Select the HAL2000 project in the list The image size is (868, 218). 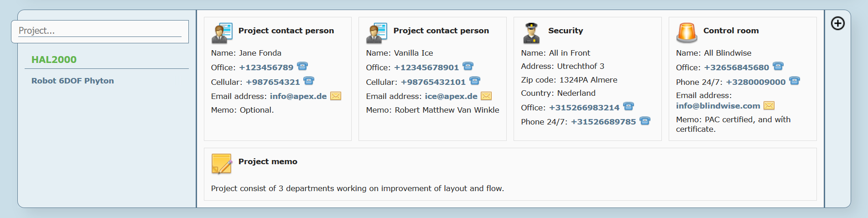click(54, 60)
